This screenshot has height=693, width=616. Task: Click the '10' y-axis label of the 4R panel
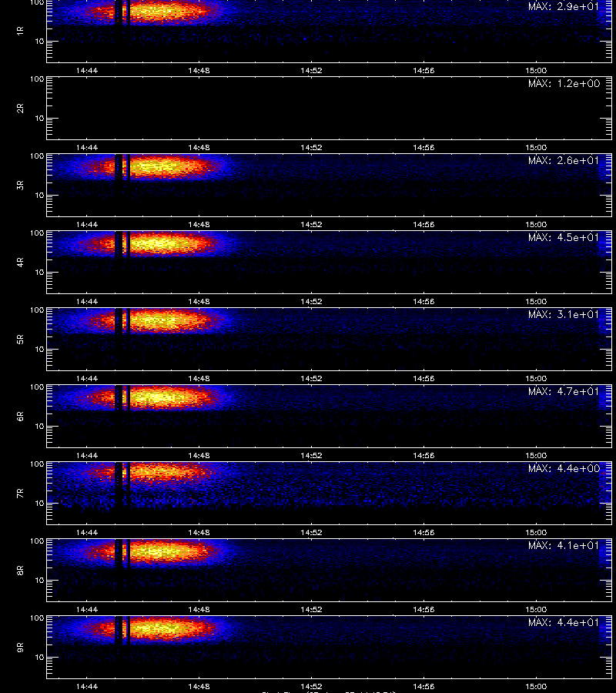(x=39, y=273)
